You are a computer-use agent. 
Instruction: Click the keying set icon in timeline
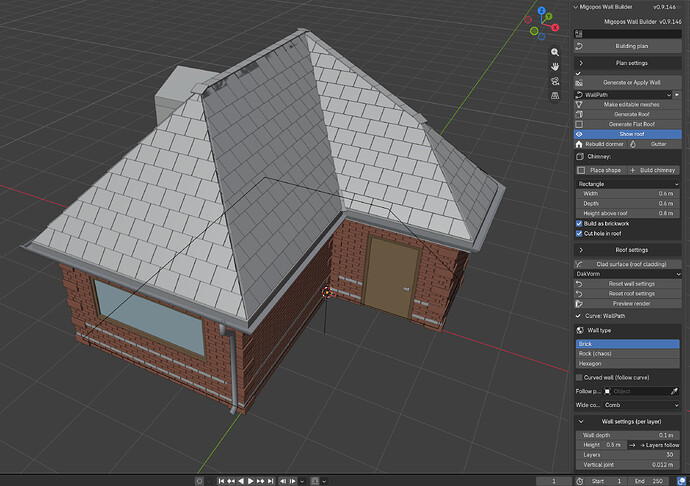(x=315, y=481)
